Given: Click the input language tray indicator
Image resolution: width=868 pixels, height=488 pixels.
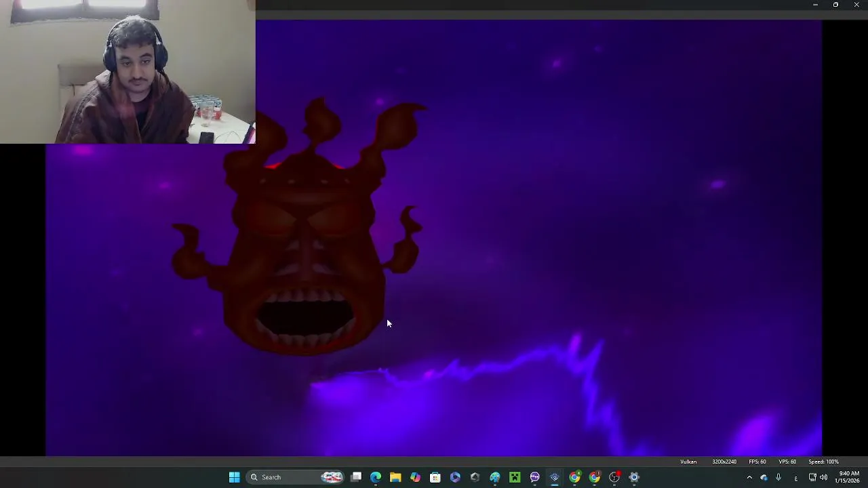Looking at the screenshot, I should tap(795, 477).
